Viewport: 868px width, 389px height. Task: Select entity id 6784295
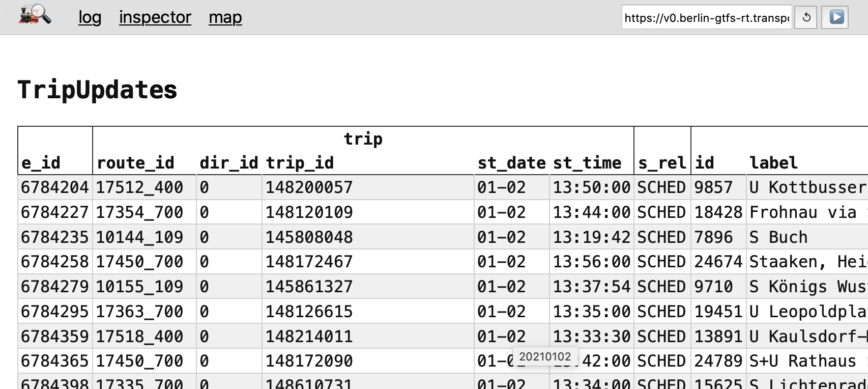[x=55, y=312]
